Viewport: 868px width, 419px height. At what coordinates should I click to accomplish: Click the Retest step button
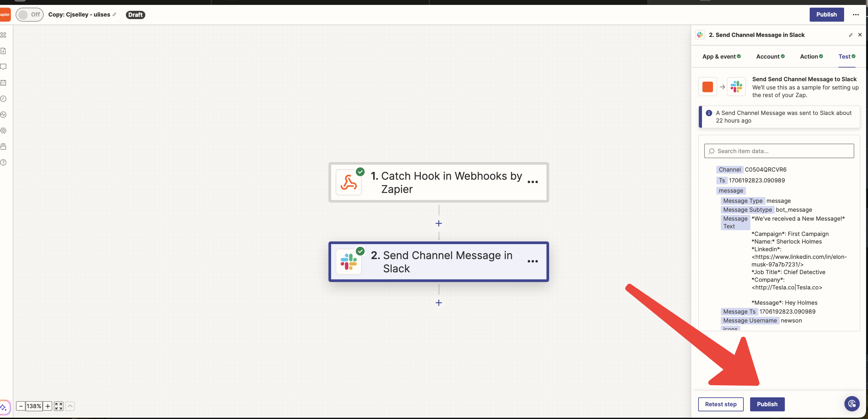(x=720, y=404)
